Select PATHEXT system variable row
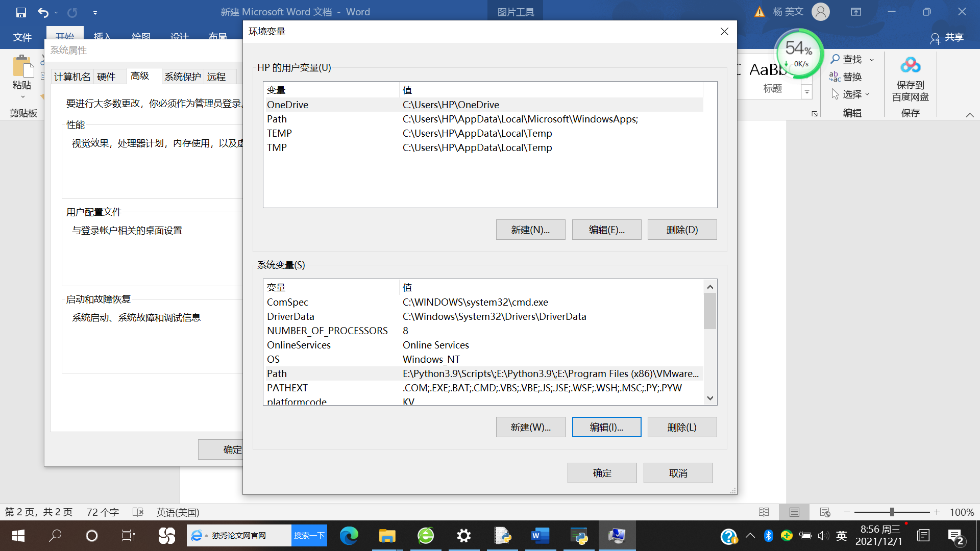 click(483, 388)
